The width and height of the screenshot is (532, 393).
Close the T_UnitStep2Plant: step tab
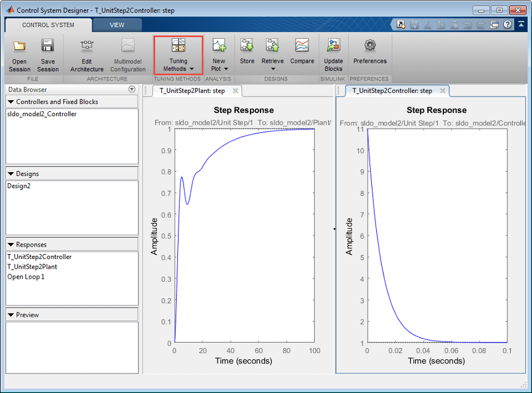[x=235, y=90]
